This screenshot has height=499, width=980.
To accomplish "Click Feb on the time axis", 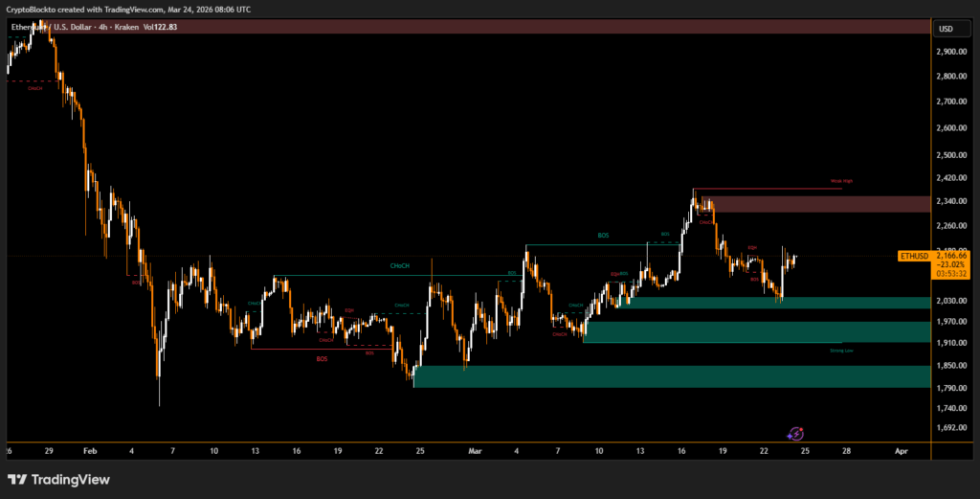I will coord(90,449).
